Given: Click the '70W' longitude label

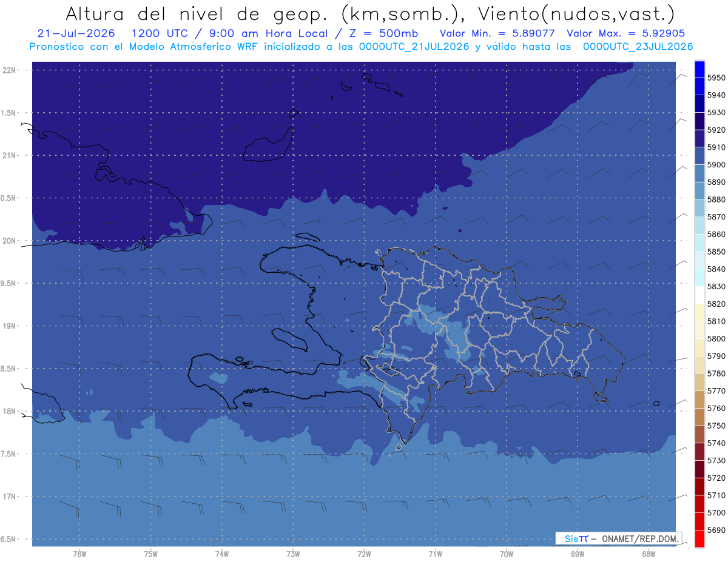Looking at the screenshot, I should 507,554.
